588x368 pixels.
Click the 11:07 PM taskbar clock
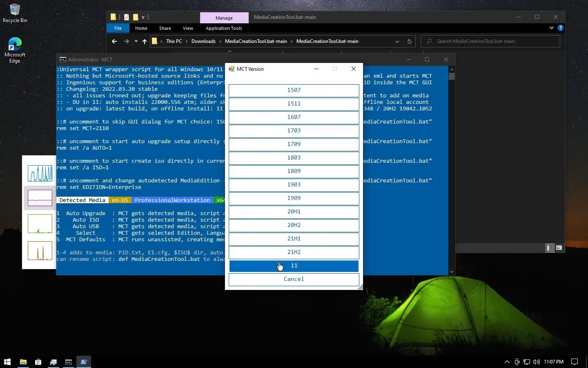tap(554, 362)
